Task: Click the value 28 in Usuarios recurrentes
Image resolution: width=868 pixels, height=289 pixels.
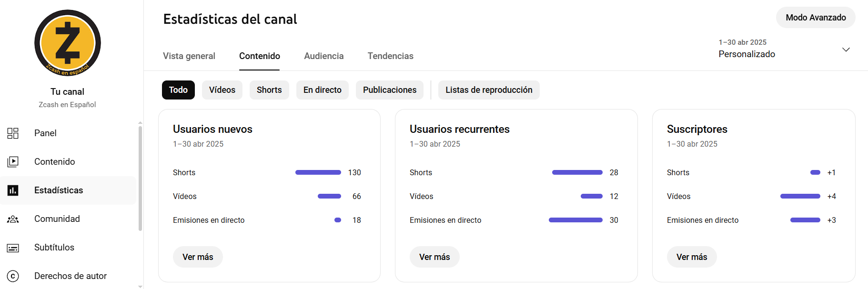Action: click(x=614, y=172)
